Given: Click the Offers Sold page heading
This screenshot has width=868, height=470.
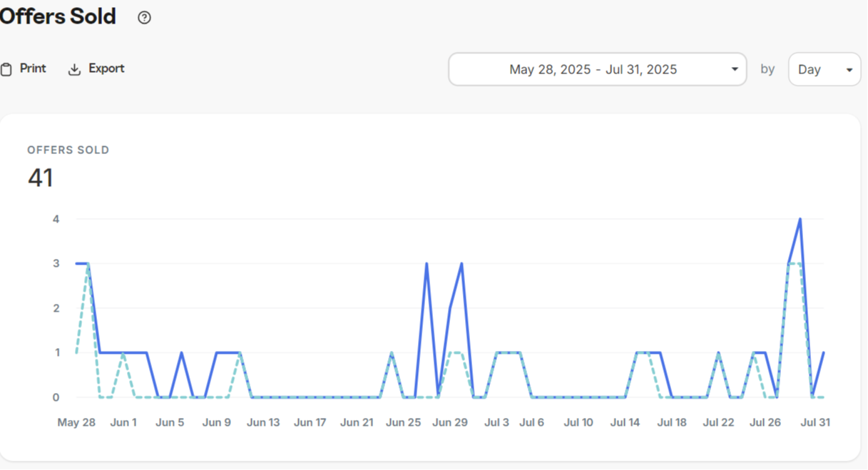Looking at the screenshot, I should point(58,16).
